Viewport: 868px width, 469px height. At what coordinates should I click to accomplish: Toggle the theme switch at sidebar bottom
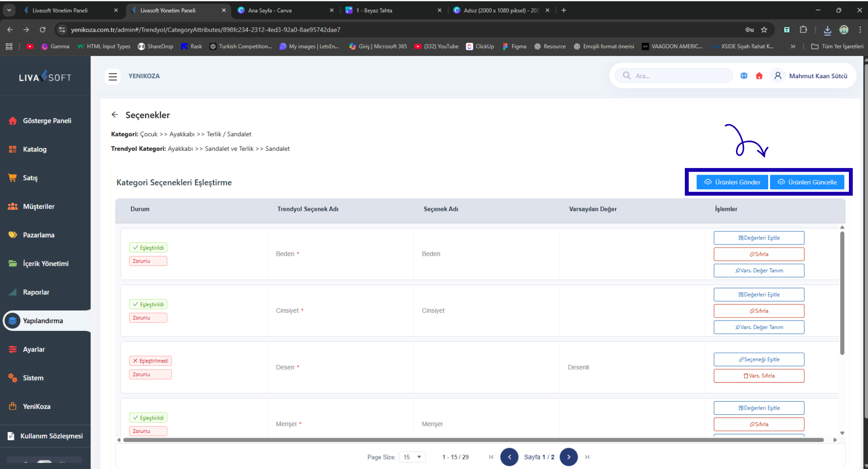pos(44,462)
